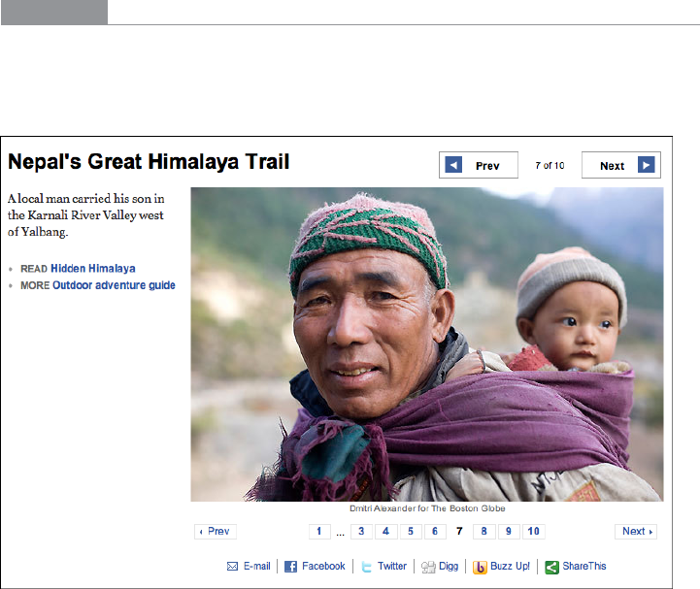700x589 pixels.
Task: Click the E-mail envelope icon
Action: coord(232,567)
